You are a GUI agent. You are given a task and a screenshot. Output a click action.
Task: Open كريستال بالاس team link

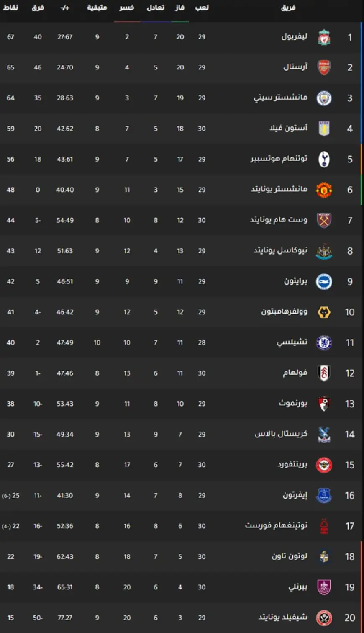(x=281, y=434)
